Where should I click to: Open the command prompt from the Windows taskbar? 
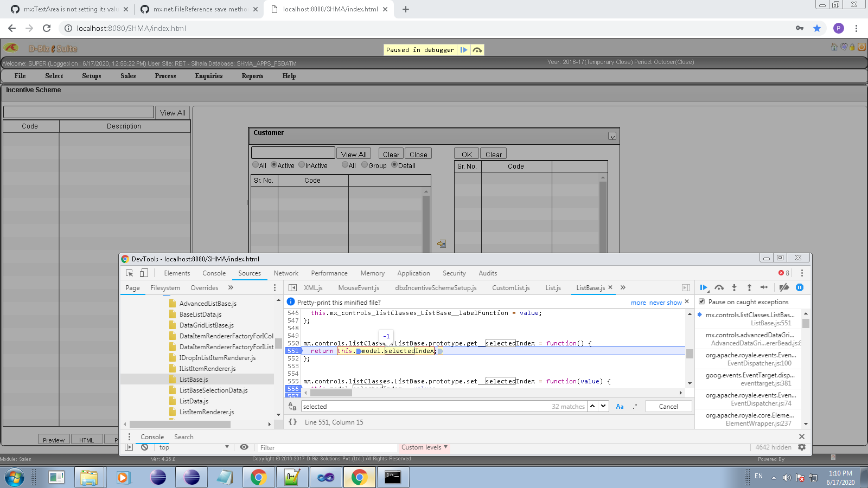coord(393,477)
